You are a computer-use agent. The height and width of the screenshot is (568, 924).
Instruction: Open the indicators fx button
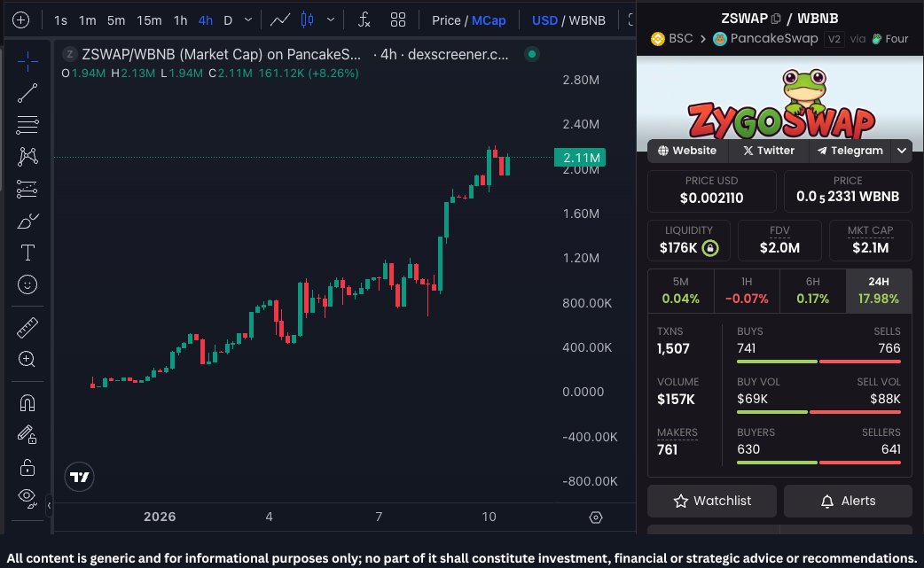pyautogui.click(x=364, y=20)
